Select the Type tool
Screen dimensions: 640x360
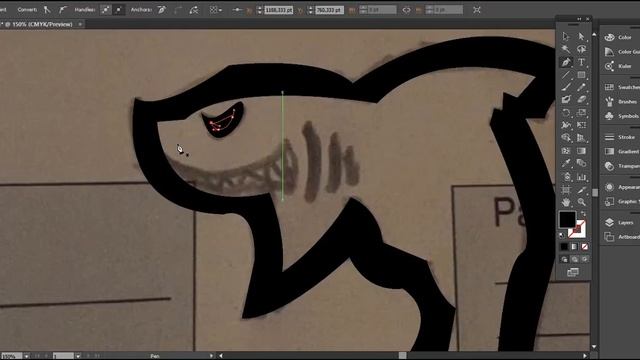tap(581, 62)
